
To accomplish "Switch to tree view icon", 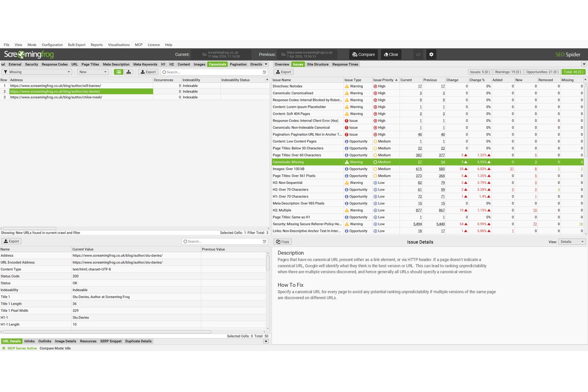I will [x=128, y=72].
